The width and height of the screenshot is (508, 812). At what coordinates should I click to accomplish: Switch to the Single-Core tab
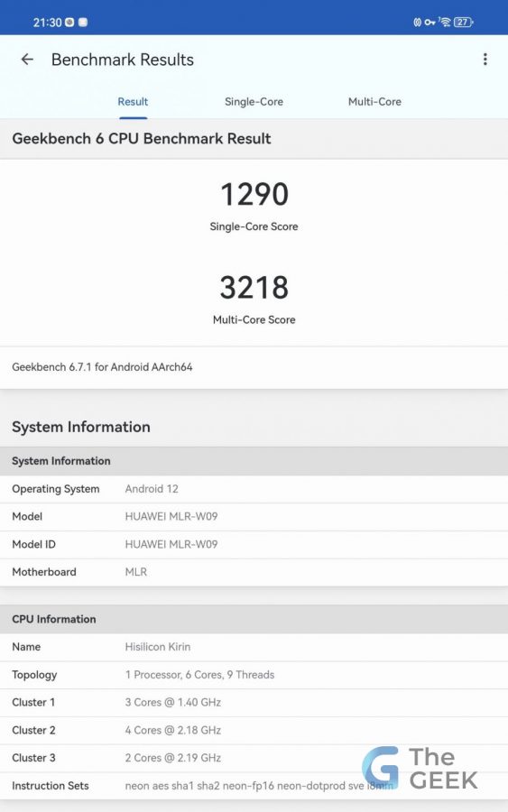254,102
